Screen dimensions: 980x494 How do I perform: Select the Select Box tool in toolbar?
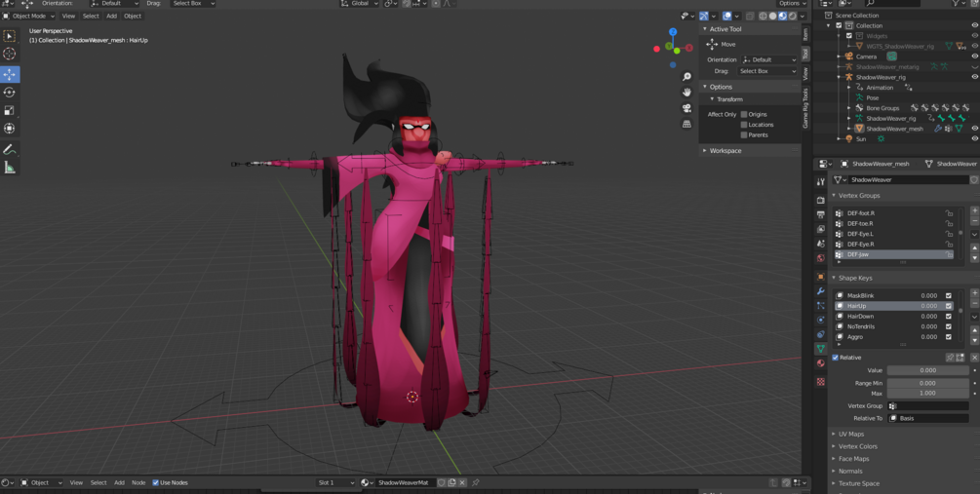click(x=10, y=37)
